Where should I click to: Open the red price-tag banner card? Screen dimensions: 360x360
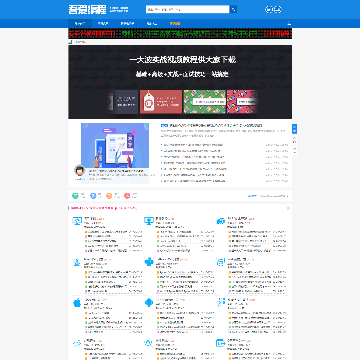[x=161, y=102]
